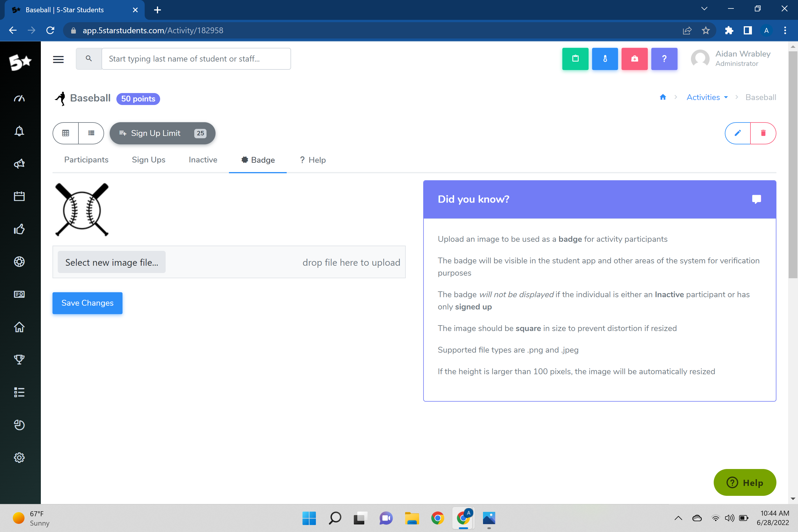This screenshot has width=798, height=532.
Task: Open the calendar icon in sidebar
Action: click(19, 196)
